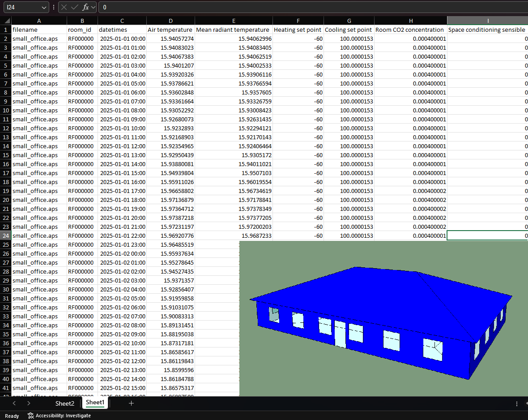
Task: Click the next sheet navigation arrow
Action: click(28, 403)
